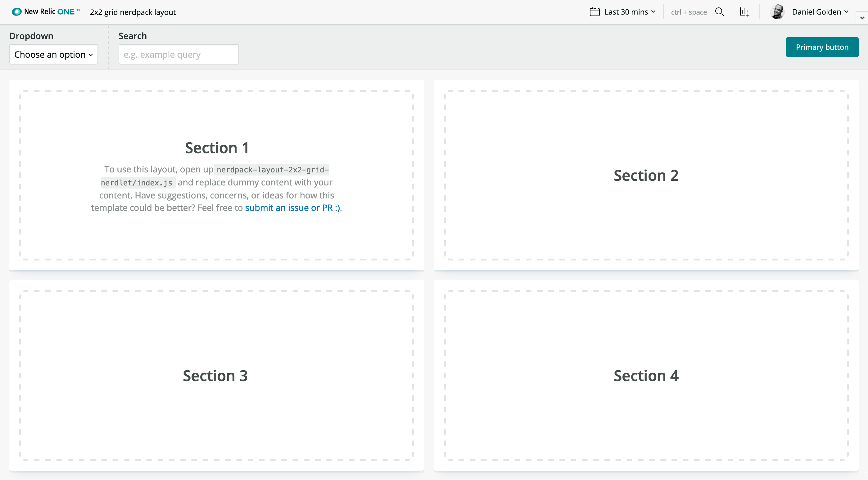Toggle the Dropdown selector control
868x480 pixels.
pyautogui.click(x=54, y=54)
